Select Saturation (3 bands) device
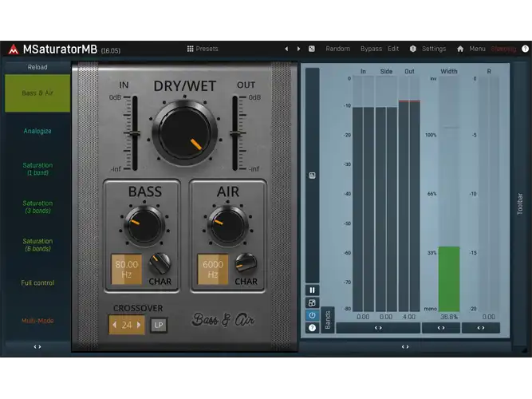Viewport: 532px width, 399px height. coord(37,207)
